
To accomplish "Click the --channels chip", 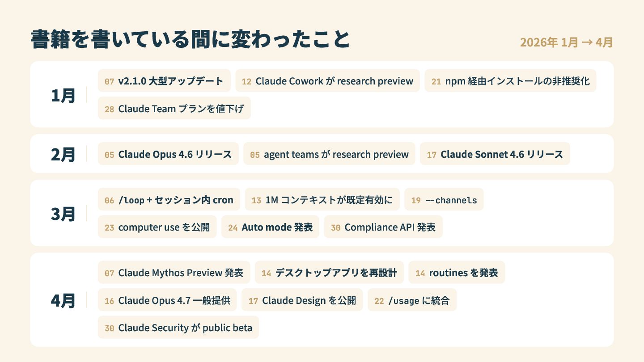I will coord(444,199).
